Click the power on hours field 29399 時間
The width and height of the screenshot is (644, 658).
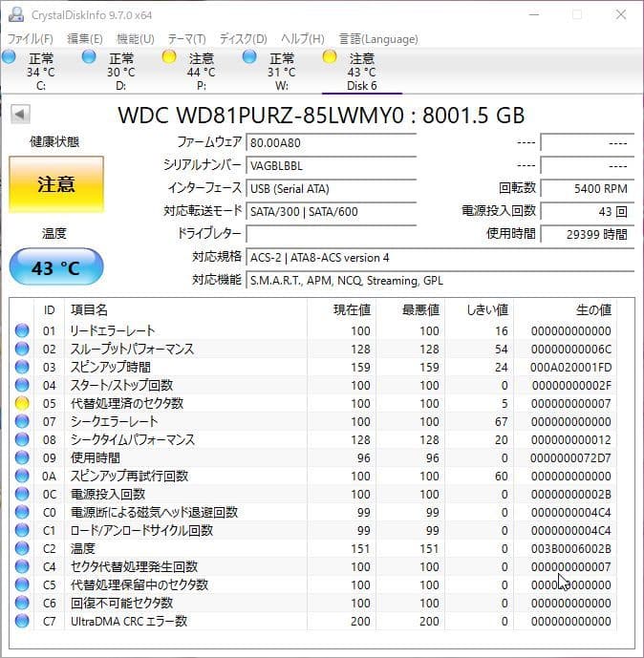[588, 234]
